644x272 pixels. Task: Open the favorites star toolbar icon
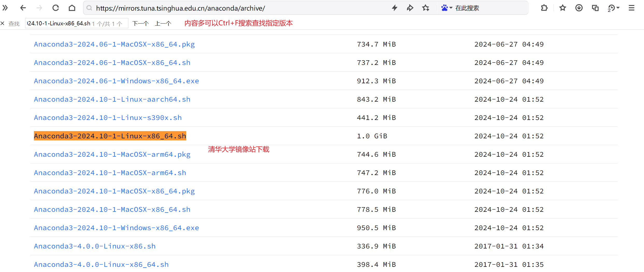pyautogui.click(x=562, y=8)
